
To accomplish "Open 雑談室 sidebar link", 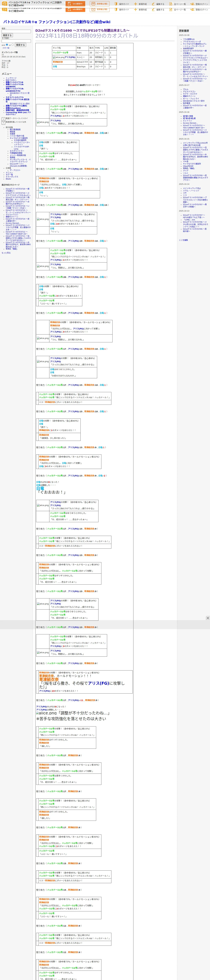I will click(x=13, y=132).
